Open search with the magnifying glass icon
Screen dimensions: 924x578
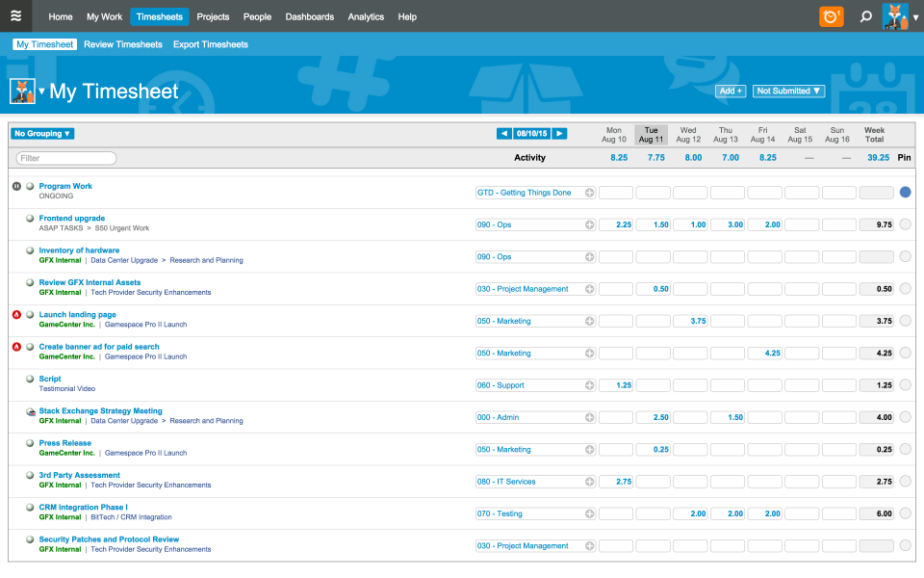tap(863, 16)
